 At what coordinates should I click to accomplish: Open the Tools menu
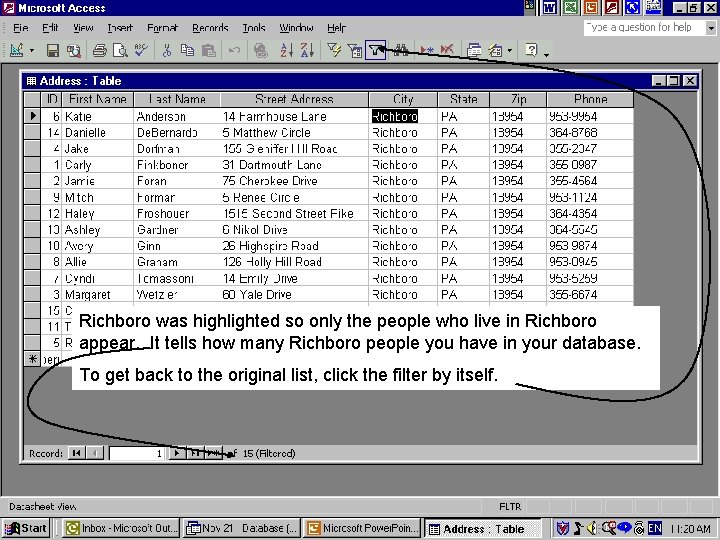[254, 28]
